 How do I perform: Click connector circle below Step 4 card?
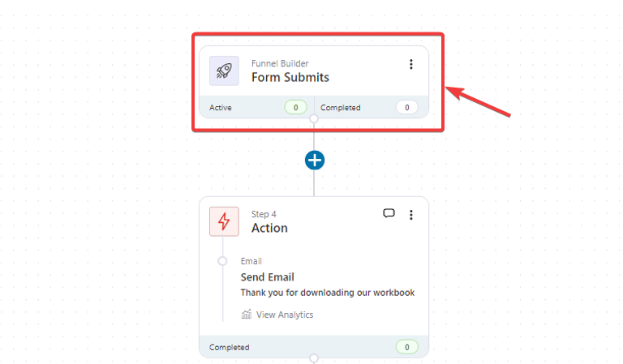pyautogui.click(x=314, y=358)
